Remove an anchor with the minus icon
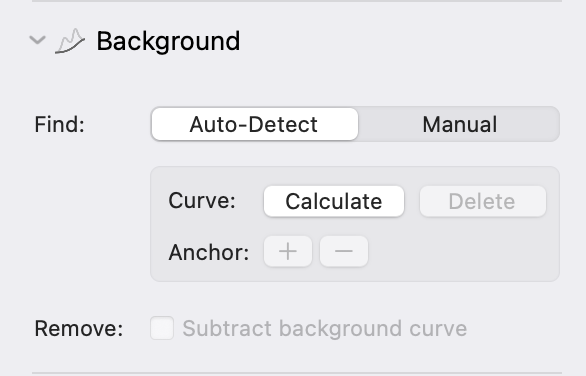This screenshot has height=376, width=586. point(344,251)
